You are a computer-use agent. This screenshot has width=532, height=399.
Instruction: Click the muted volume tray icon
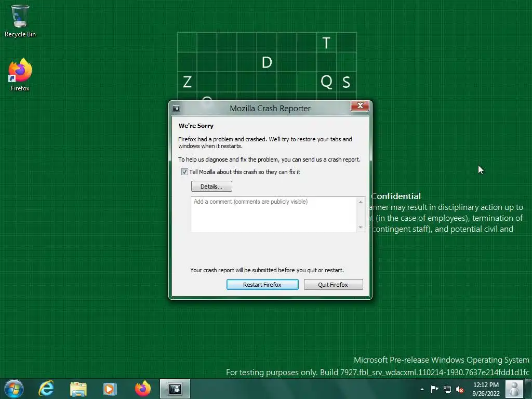(460, 390)
